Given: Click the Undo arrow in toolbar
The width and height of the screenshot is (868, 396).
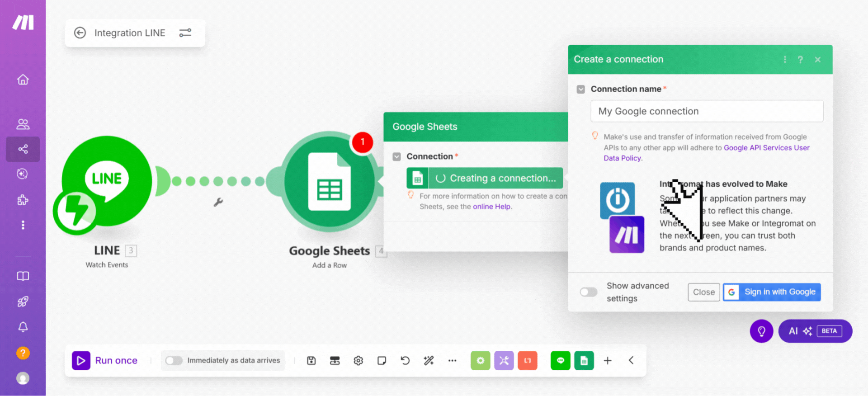Looking at the screenshot, I should pyautogui.click(x=405, y=360).
